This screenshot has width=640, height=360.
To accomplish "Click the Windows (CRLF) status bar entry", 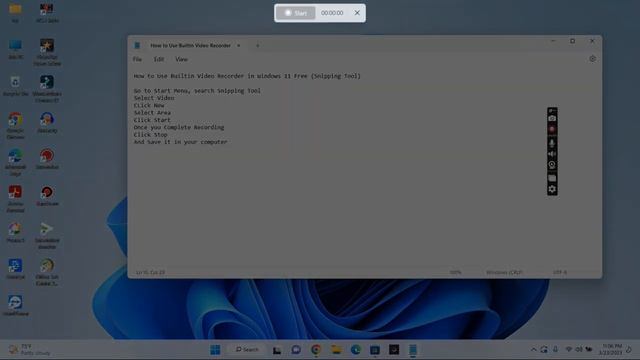I will coord(504,272).
